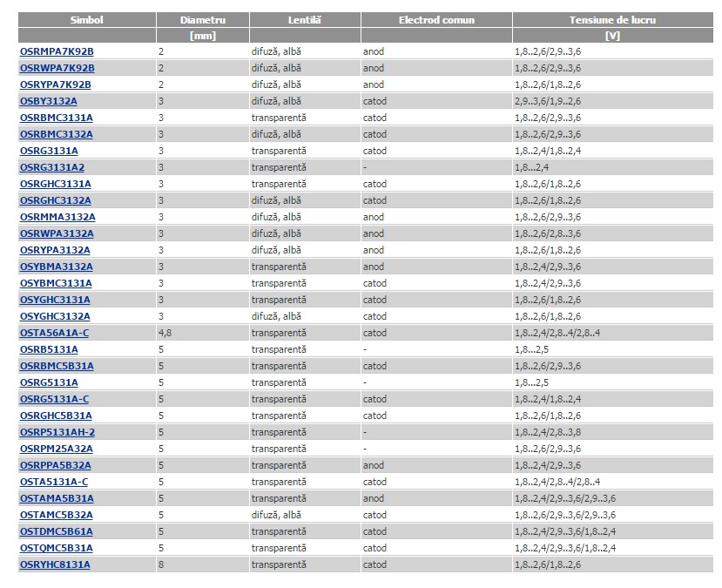Go to the OSRP5131AH-2 product page
Screen dimensions: 722x588
tap(57, 432)
